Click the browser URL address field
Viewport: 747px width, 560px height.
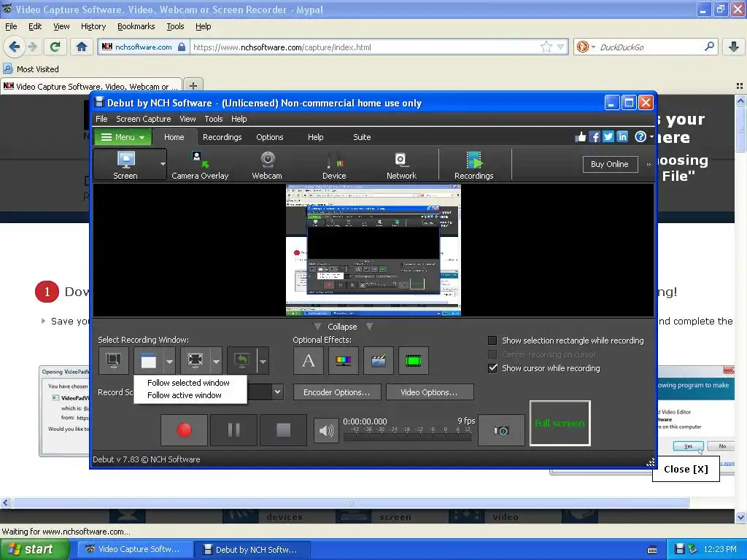365,47
